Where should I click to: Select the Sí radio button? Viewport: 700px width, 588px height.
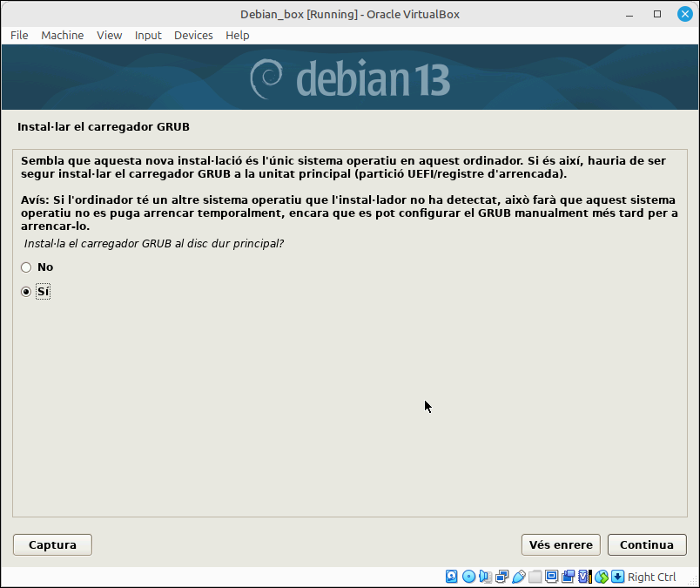[26, 292]
